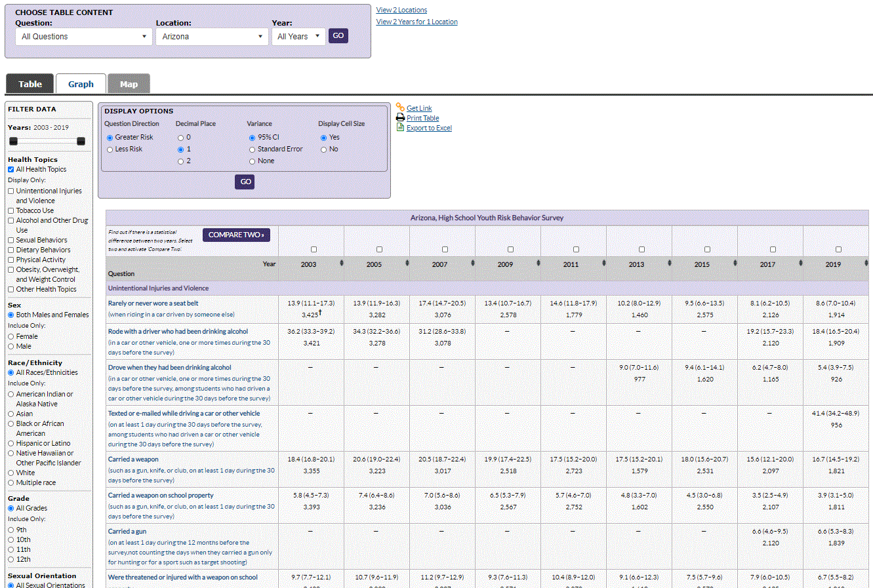
Task: Open Rarely or never wore a seat belt question
Action: click(x=153, y=303)
